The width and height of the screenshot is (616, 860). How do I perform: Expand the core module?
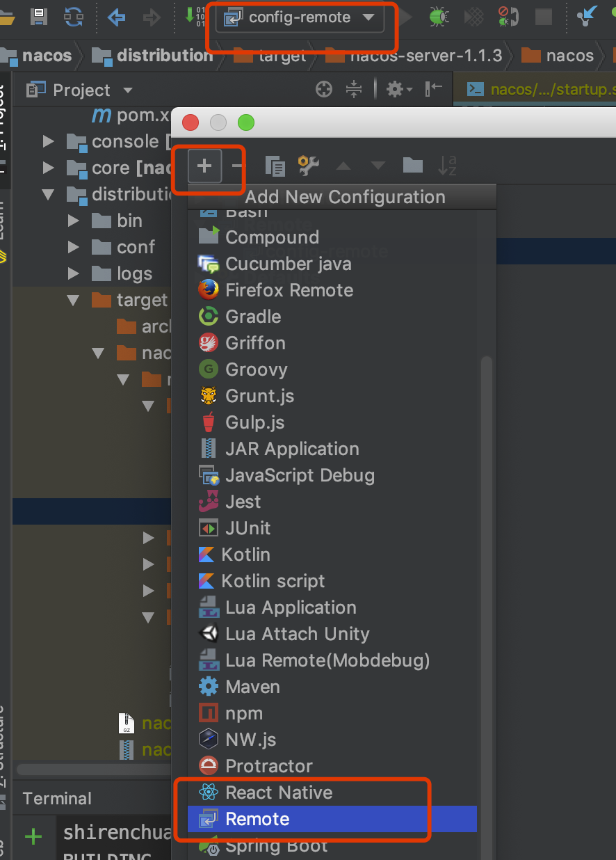point(48,168)
